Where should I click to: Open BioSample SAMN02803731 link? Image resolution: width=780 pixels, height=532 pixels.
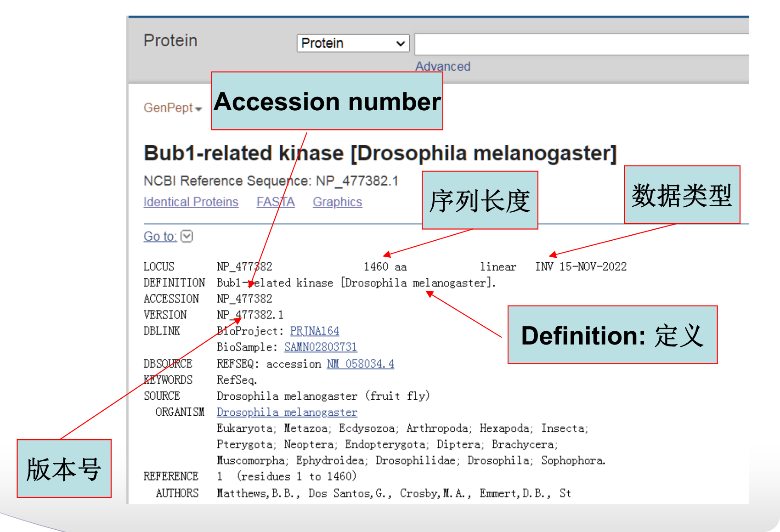pos(321,347)
